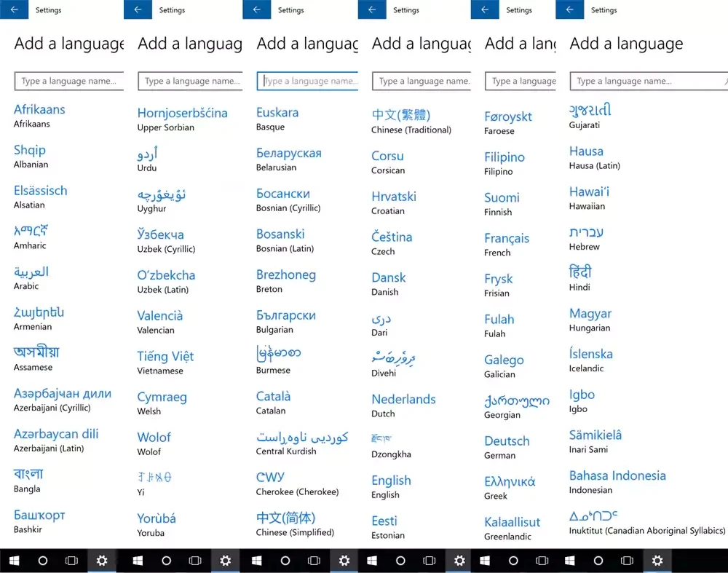Select Basque (Euskara)
728x573 pixels.
pyautogui.click(x=277, y=119)
